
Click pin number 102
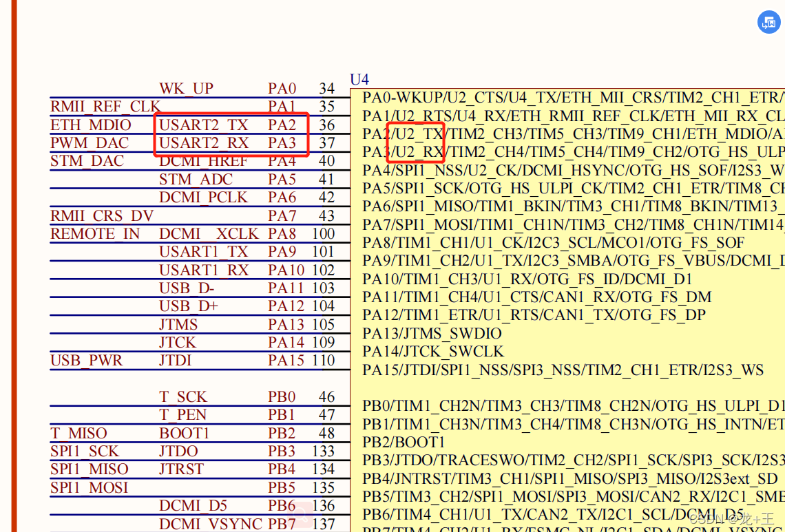pos(323,270)
